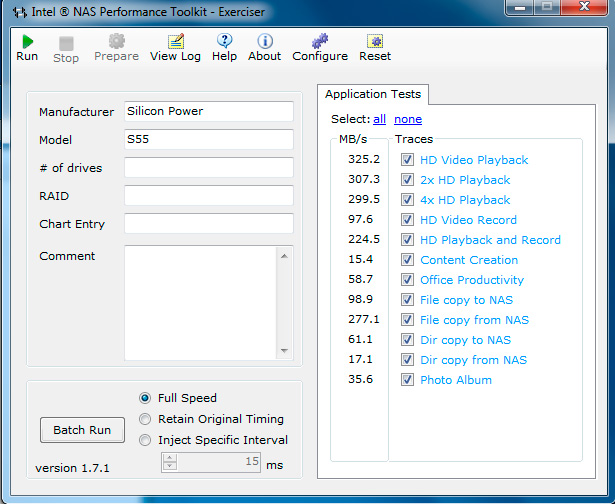Choose Inject Specific Interval radio button
The image size is (615, 504).
146,440
